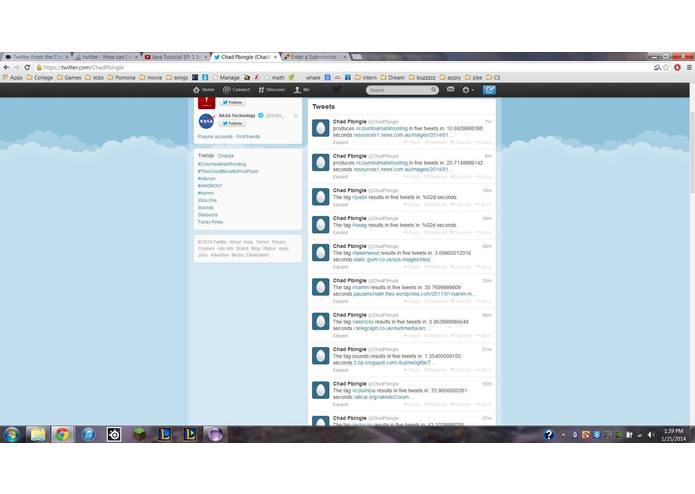Open the Starbucks trend
The image size is (695, 494).
(208, 215)
